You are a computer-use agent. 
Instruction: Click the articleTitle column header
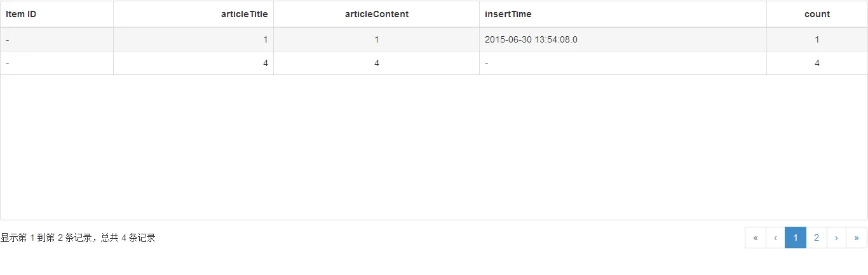point(244,14)
